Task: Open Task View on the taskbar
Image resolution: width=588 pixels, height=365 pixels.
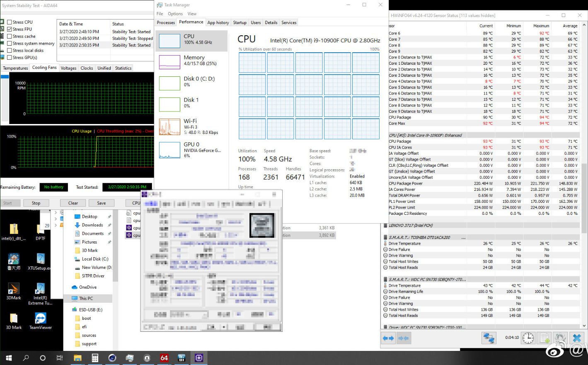Action: pos(60,358)
